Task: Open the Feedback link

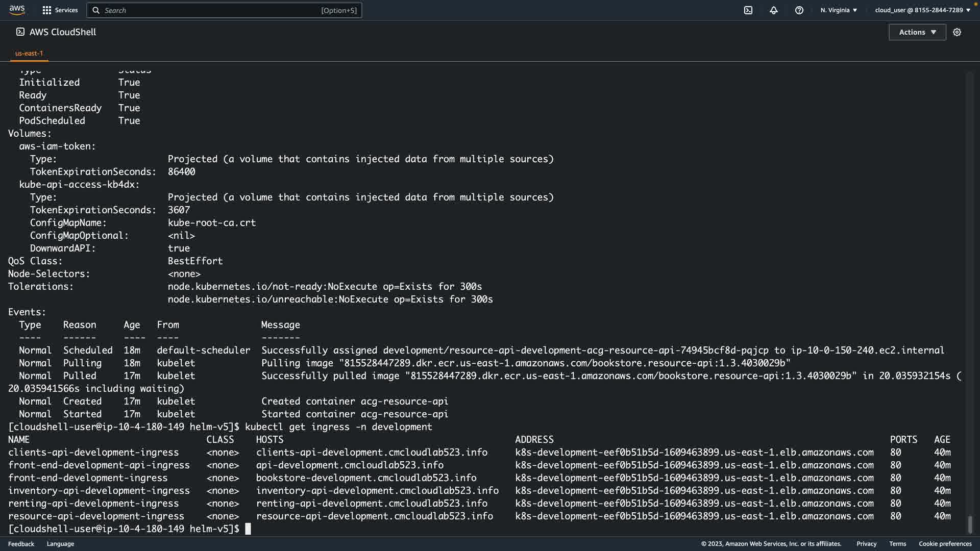Action: [x=21, y=544]
